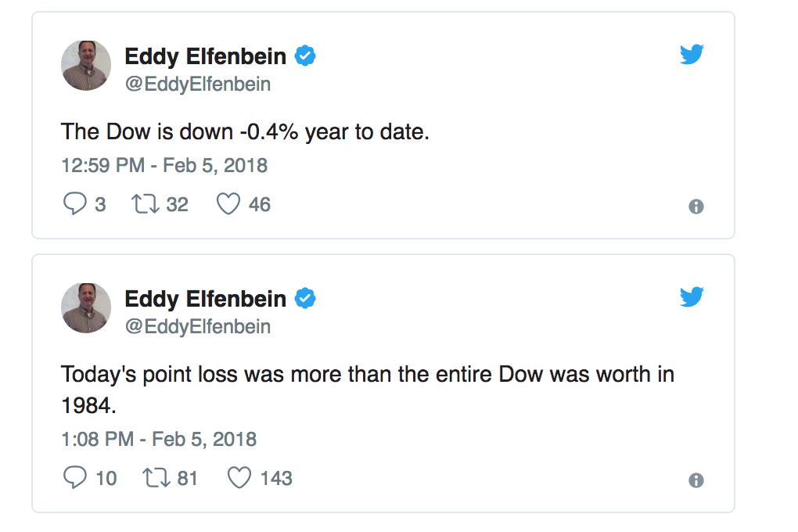Click the tweet text about Dow down -0.4%
798x532 pixels.
click(245, 131)
